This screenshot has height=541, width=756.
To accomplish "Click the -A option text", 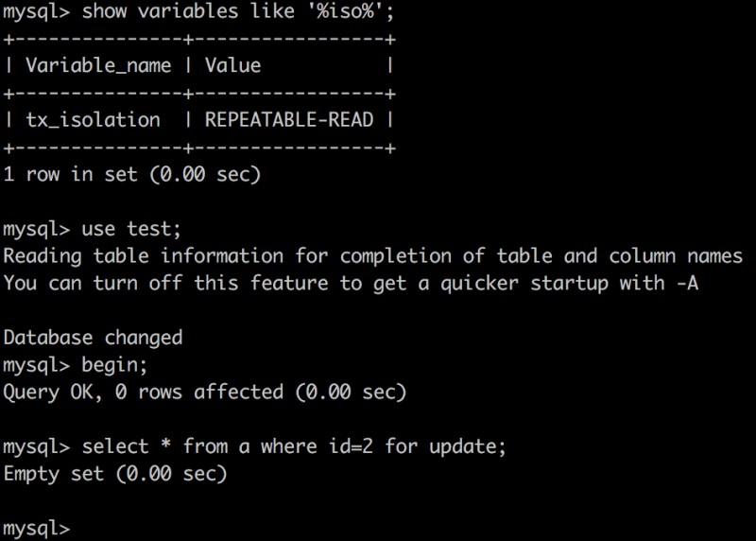I will pyautogui.click(x=687, y=284).
